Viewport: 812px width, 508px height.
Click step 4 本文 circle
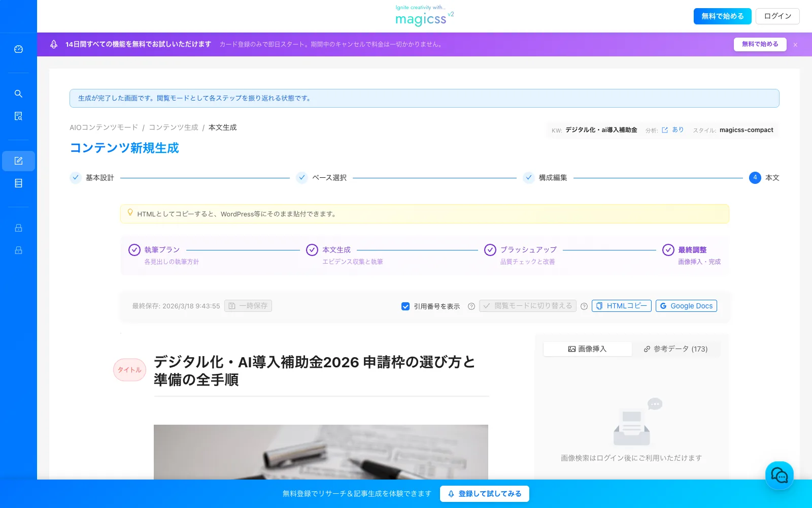[x=755, y=178]
